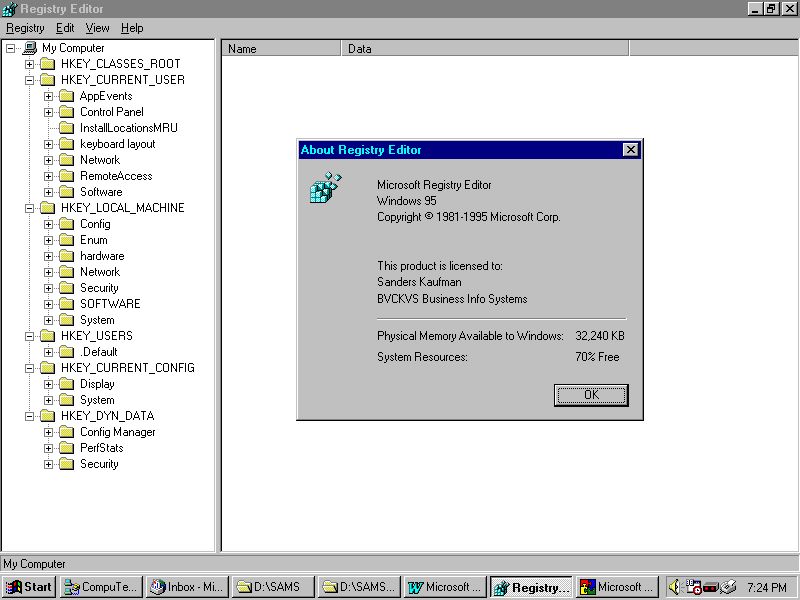The image size is (800, 600).
Task: Click the Registry Editor cube icon in dialog
Action: click(x=325, y=188)
